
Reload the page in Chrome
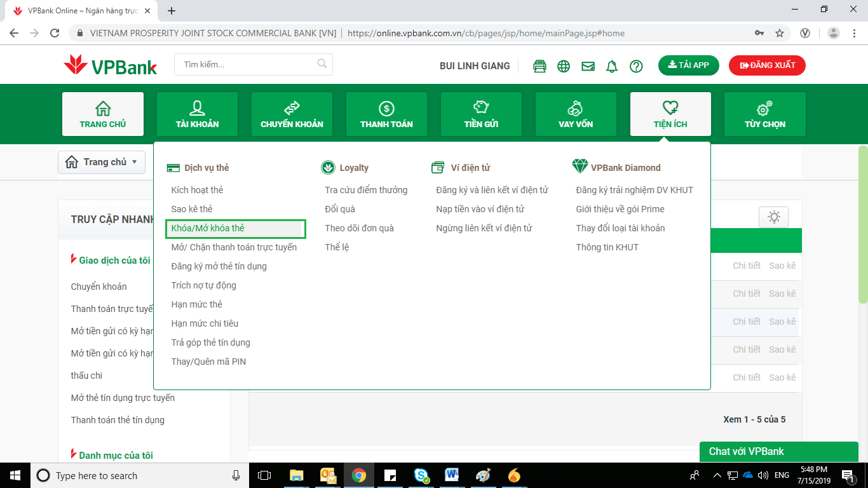pos(55,33)
